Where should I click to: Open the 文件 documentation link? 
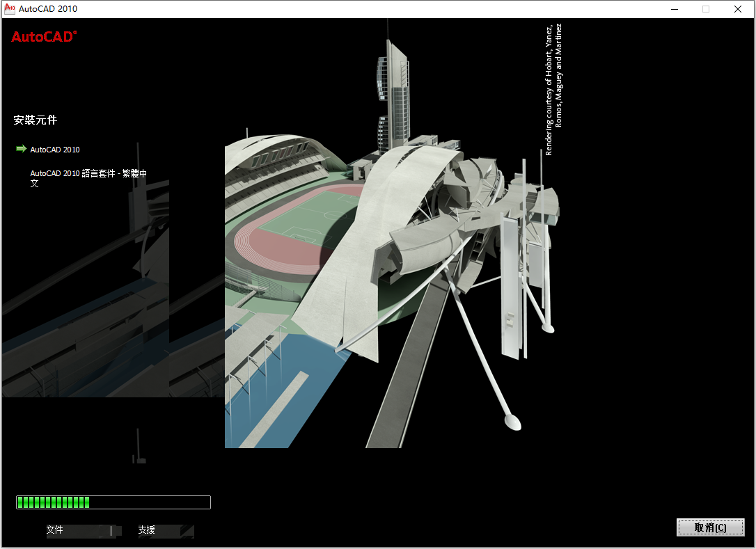pyautogui.click(x=54, y=530)
